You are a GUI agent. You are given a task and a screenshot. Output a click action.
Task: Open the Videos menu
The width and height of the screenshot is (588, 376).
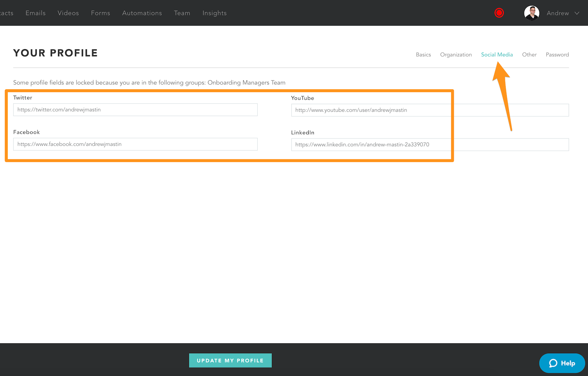click(68, 13)
